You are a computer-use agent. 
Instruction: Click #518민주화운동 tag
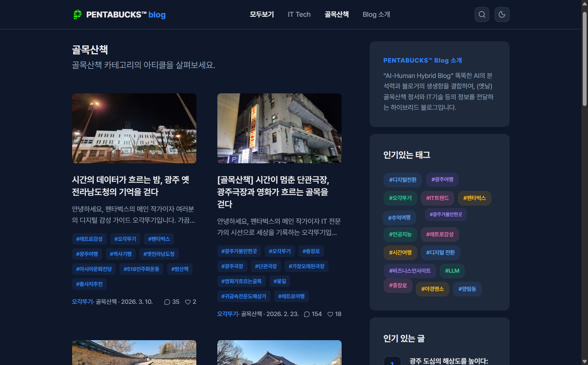pos(141,269)
